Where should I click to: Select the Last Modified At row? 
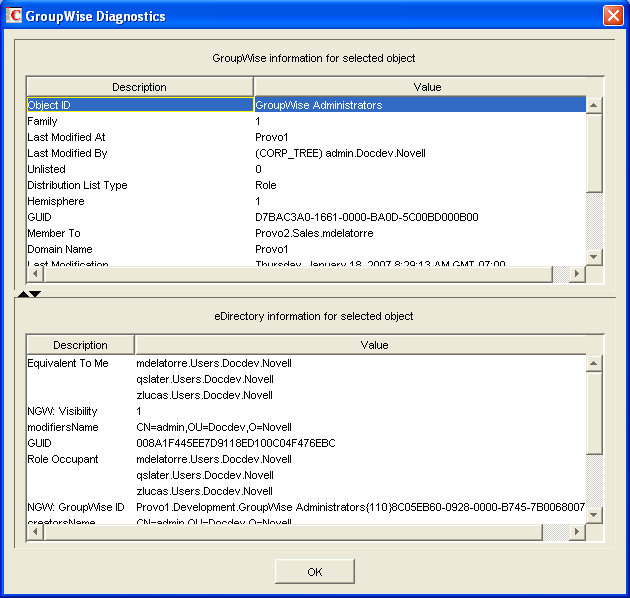tap(306, 137)
